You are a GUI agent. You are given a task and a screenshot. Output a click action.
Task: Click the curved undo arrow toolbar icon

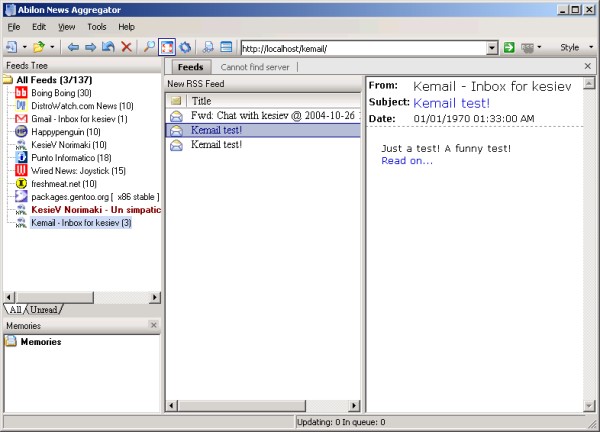coord(108,47)
